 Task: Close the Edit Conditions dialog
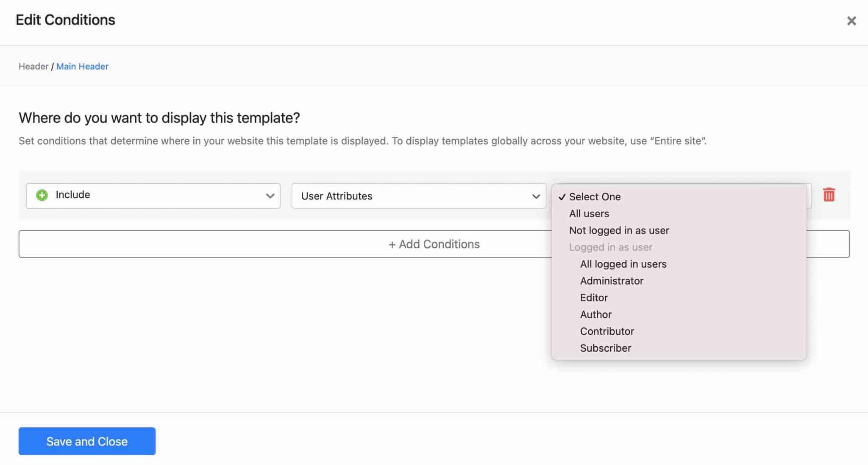pyautogui.click(x=851, y=21)
